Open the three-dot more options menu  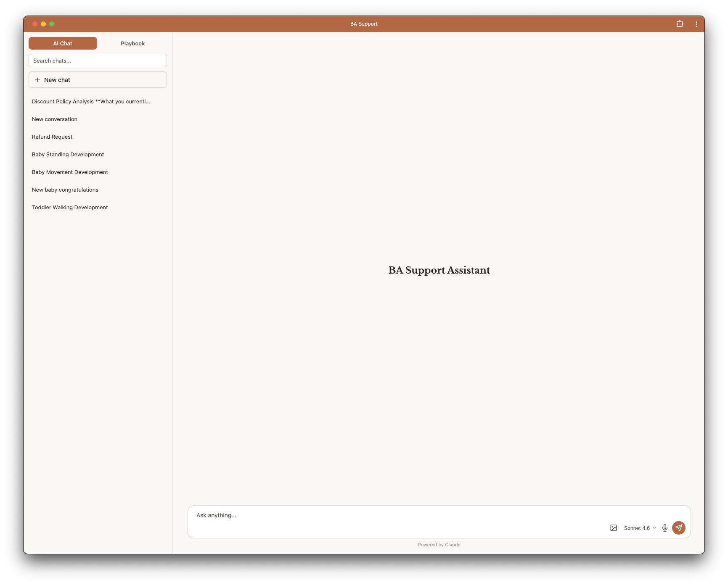(x=696, y=24)
